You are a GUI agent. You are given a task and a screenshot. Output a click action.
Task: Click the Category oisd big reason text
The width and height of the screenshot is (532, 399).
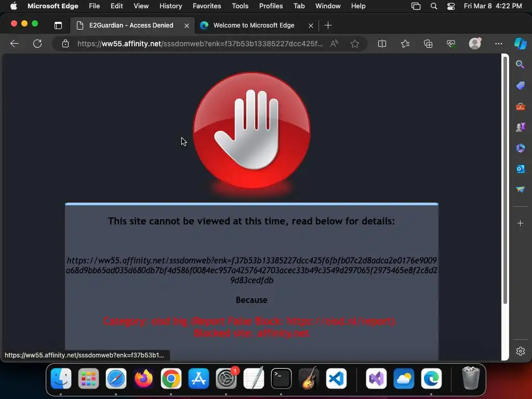point(249,321)
